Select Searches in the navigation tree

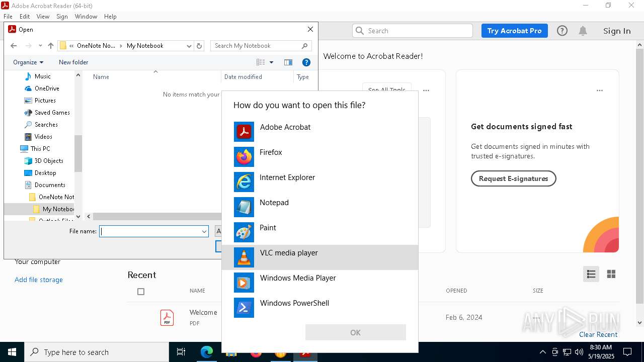point(46,125)
